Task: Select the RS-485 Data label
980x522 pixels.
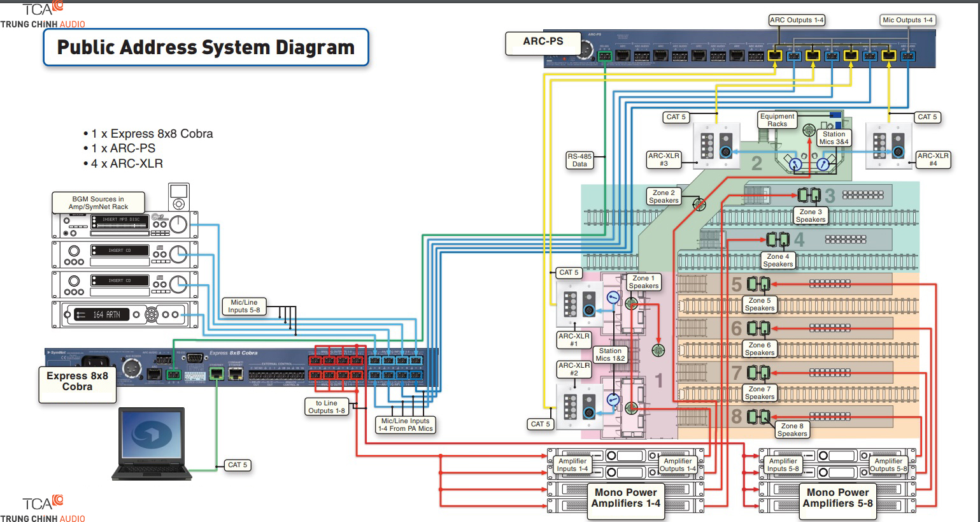Action: pos(579,160)
